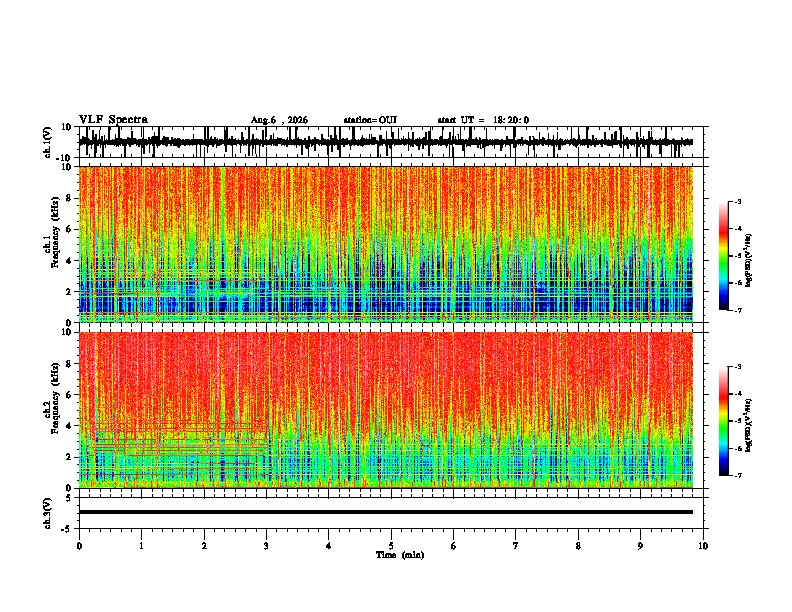Click inside the ch.2 spectrogram panel
This screenshot has width=792, height=612.
click(x=386, y=410)
